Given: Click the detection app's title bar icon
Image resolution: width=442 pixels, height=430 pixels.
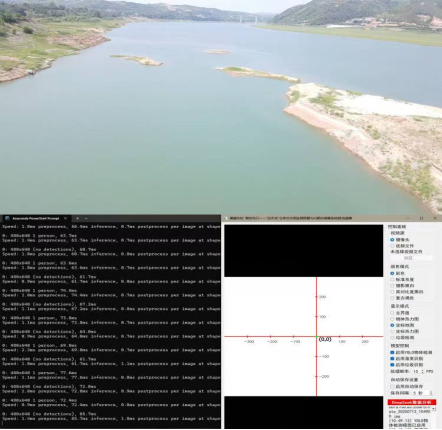Looking at the screenshot, I should [x=226, y=218].
